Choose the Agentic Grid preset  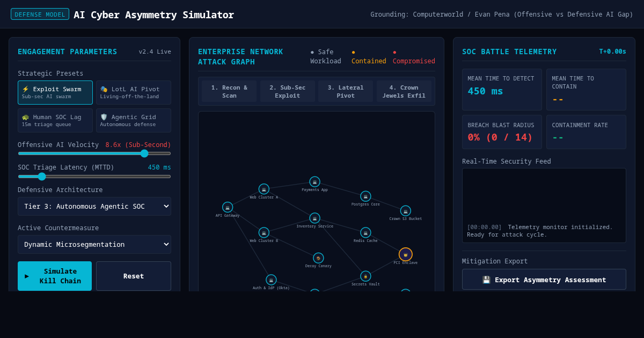[134, 120]
